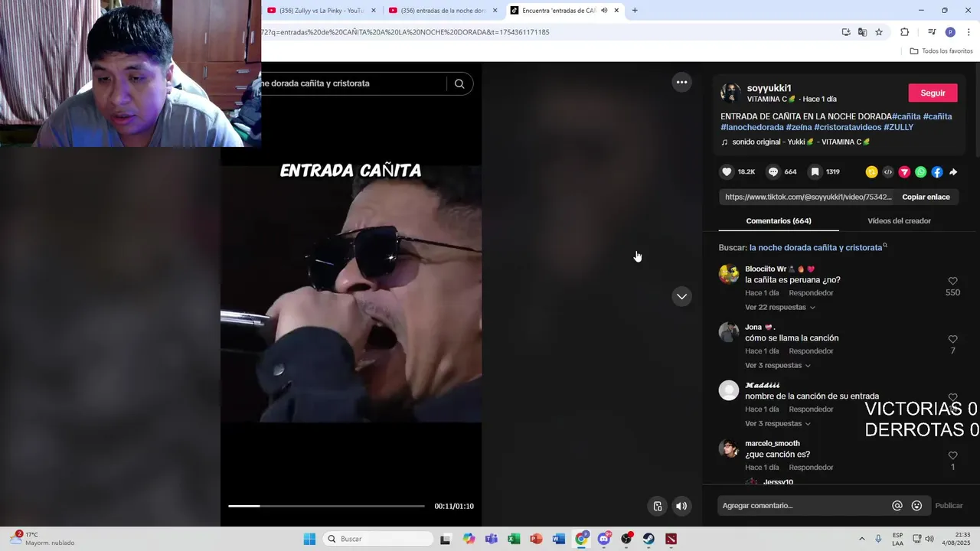Image resolution: width=980 pixels, height=551 pixels.
Task: Share video to Facebook
Action: pos(937,172)
